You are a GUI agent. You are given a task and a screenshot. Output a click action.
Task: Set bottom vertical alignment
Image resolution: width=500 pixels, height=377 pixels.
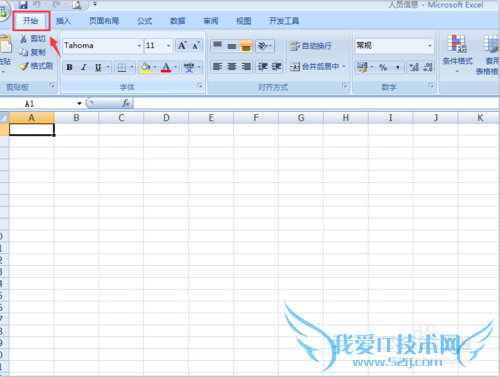(246, 46)
